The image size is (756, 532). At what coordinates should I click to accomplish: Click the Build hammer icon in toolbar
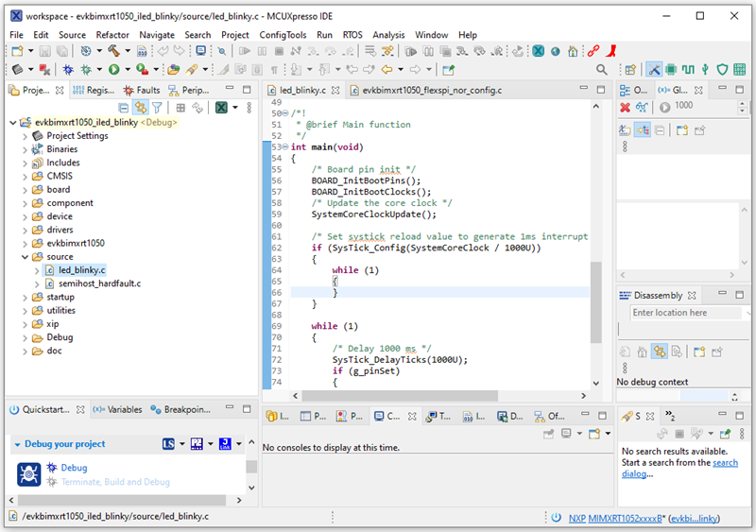pos(113,51)
